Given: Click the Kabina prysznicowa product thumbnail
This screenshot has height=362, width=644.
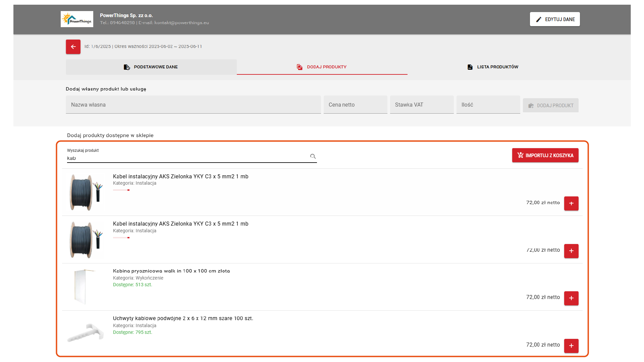Looking at the screenshot, I should click(84, 287).
